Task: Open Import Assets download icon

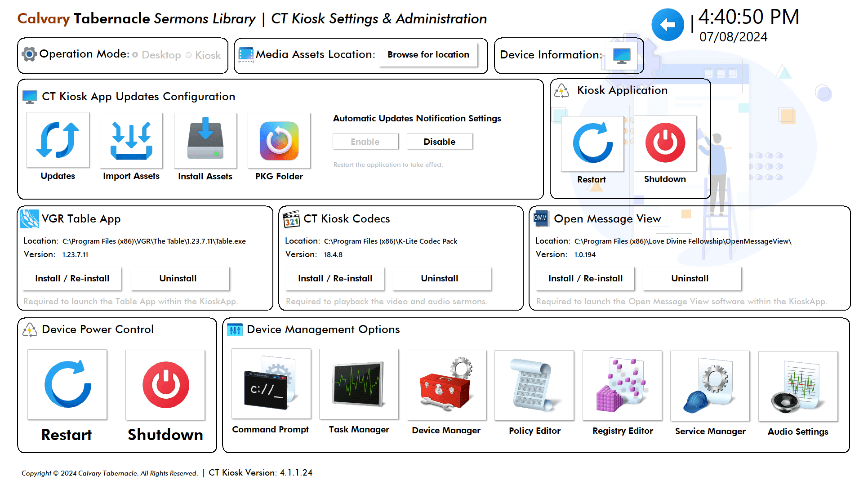Action: click(131, 140)
